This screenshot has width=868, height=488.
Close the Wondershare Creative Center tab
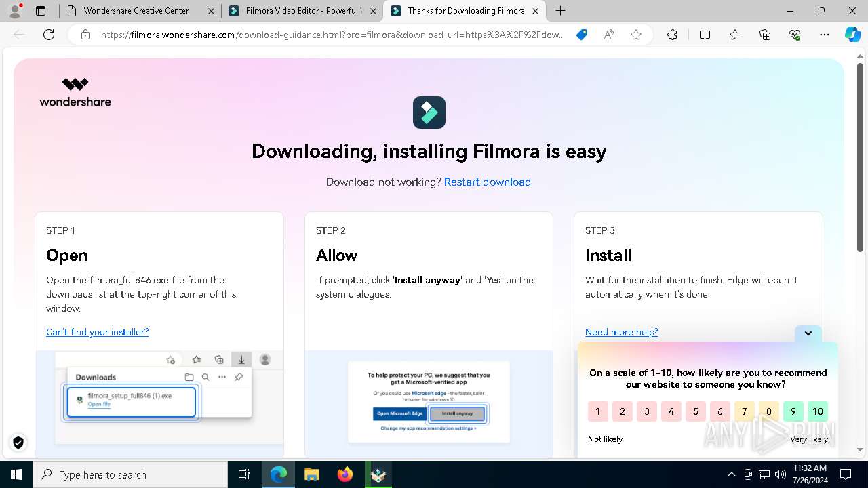pyautogui.click(x=211, y=11)
